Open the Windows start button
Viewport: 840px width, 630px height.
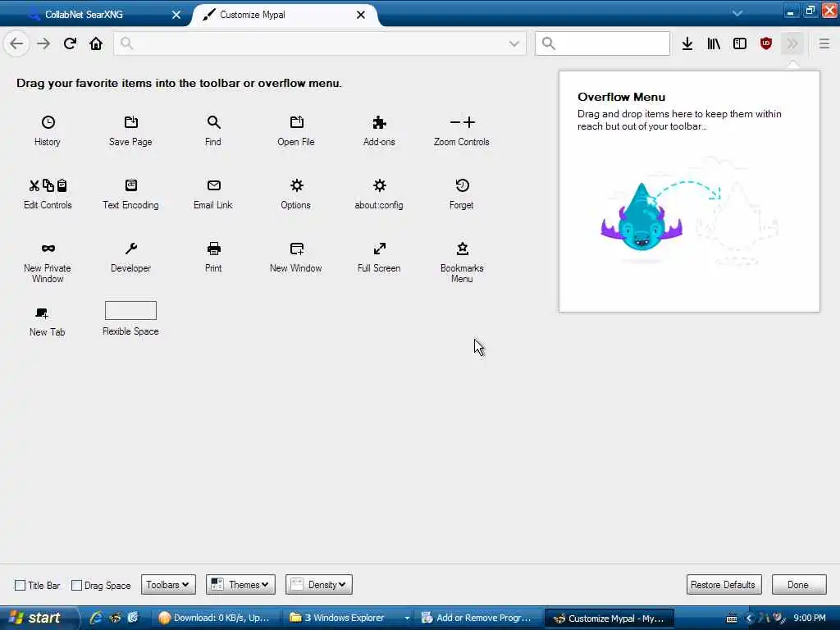tap(38, 618)
